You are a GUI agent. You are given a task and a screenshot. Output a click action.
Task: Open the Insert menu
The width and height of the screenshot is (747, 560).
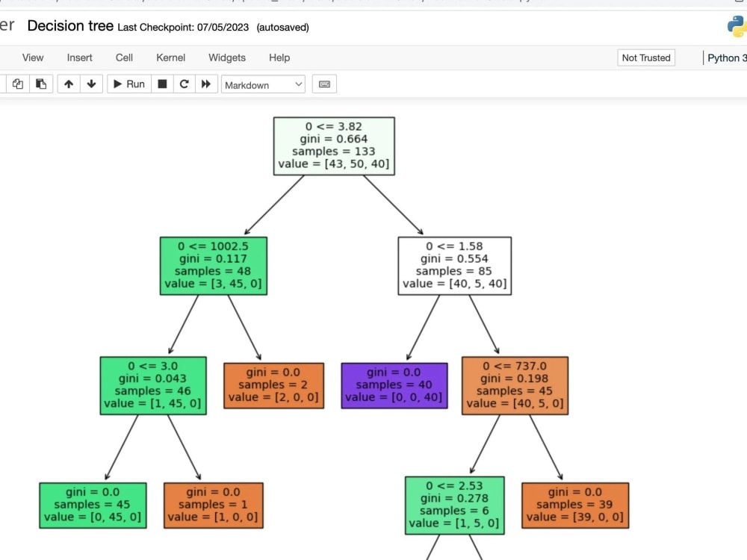click(x=79, y=57)
